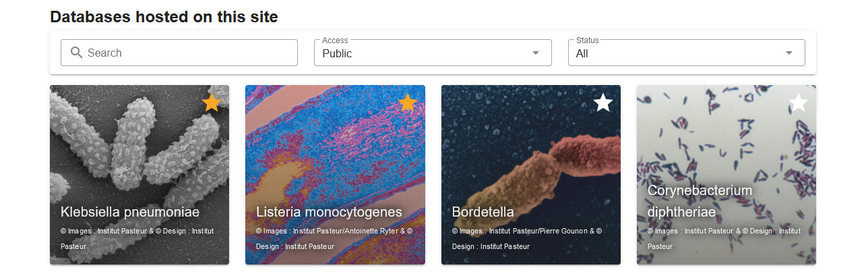Star the Corynebacterium diphtheriae database
This screenshot has width=868, height=276.
point(799,103)
